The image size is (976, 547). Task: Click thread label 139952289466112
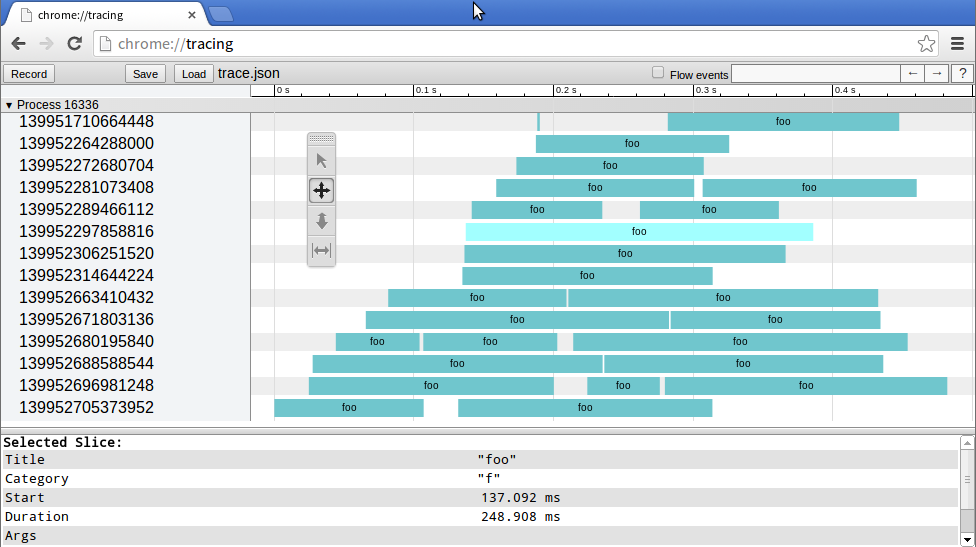86,210
